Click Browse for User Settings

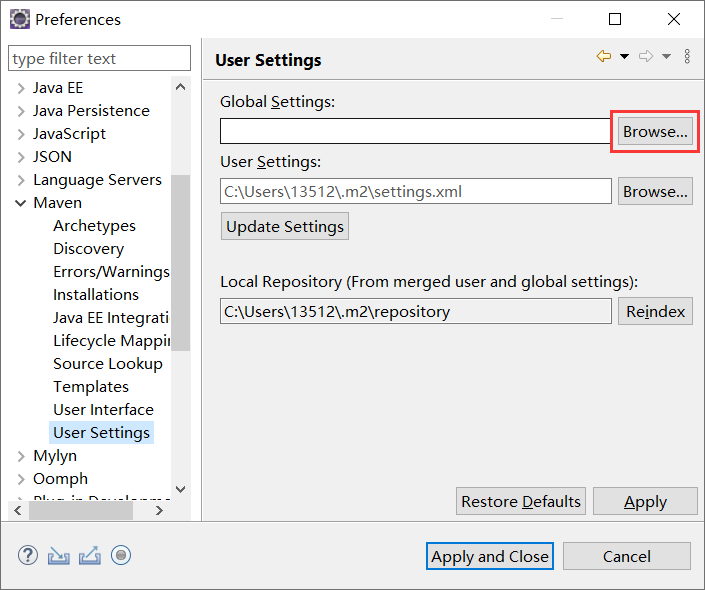click(x=655, y=192)
